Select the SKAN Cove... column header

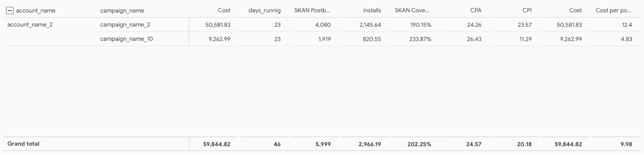pyautogui.click(x=412, y=10)
